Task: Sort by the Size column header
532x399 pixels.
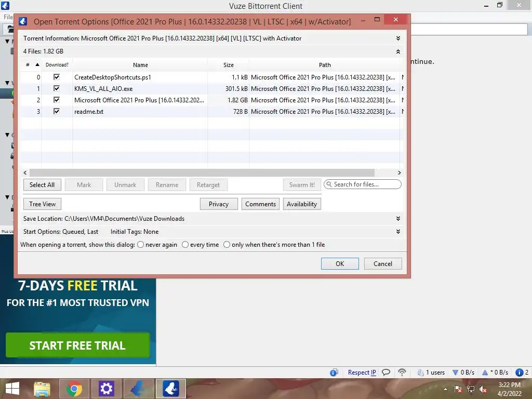Action: [x=229, y=65]
